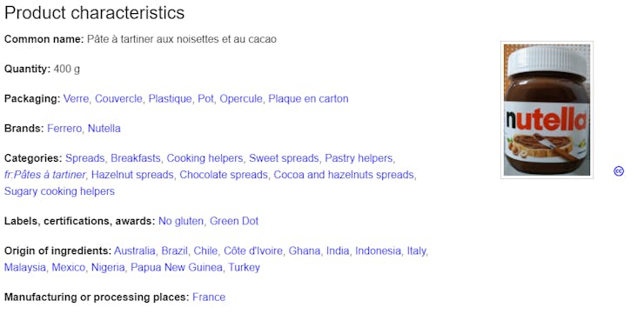Select the Chocolate spreads category link

[224, 175]
